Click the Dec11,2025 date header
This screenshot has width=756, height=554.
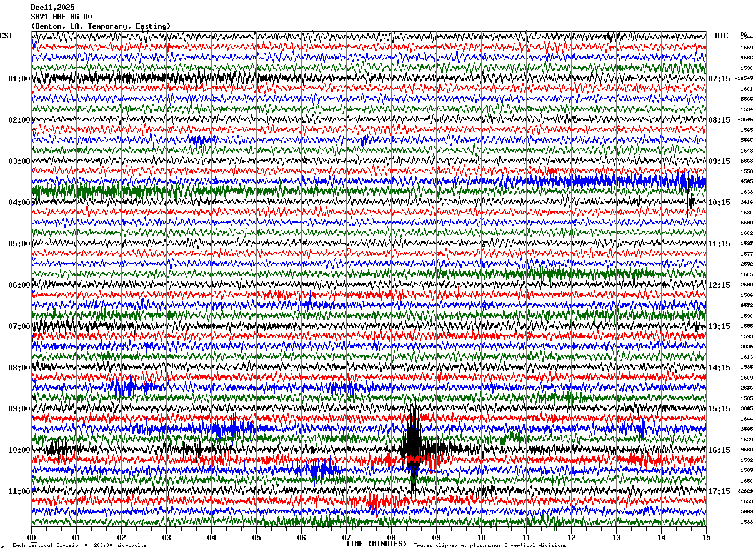tap(52, 8)
